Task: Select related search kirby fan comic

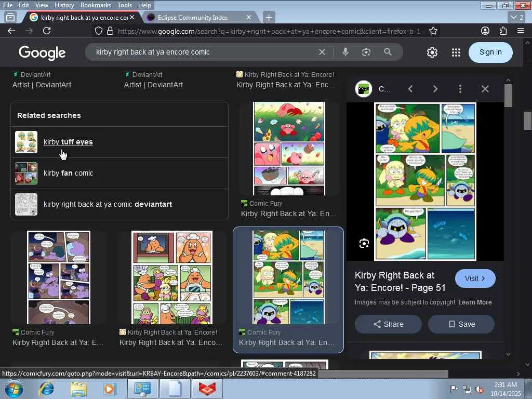Action: (119, 173)
